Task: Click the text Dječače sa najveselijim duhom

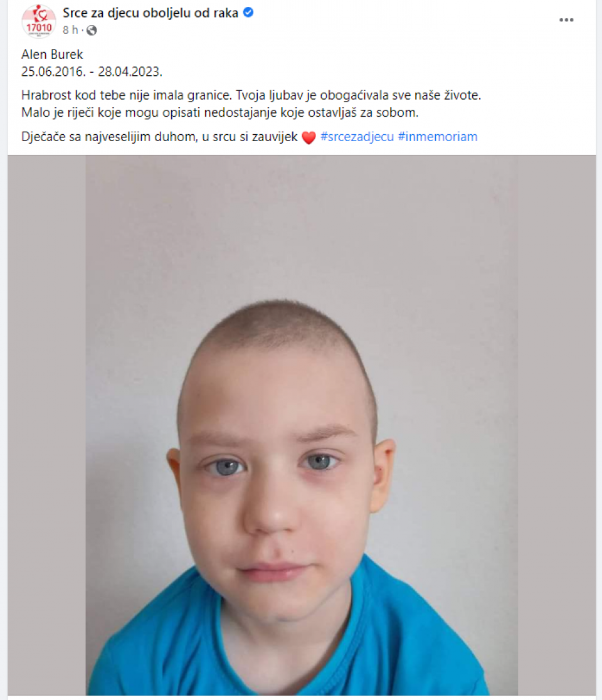Action: (109, 137)
